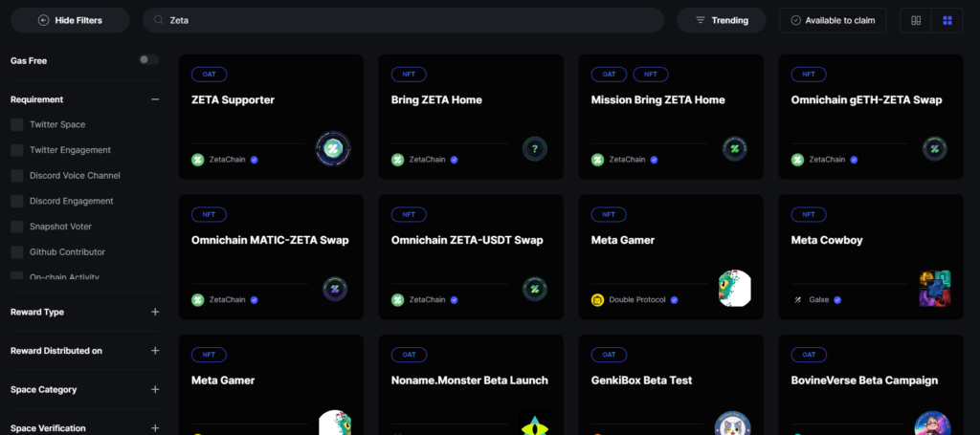
Task: Click the Double Protocol logo icon
Action: coord(598,299)
